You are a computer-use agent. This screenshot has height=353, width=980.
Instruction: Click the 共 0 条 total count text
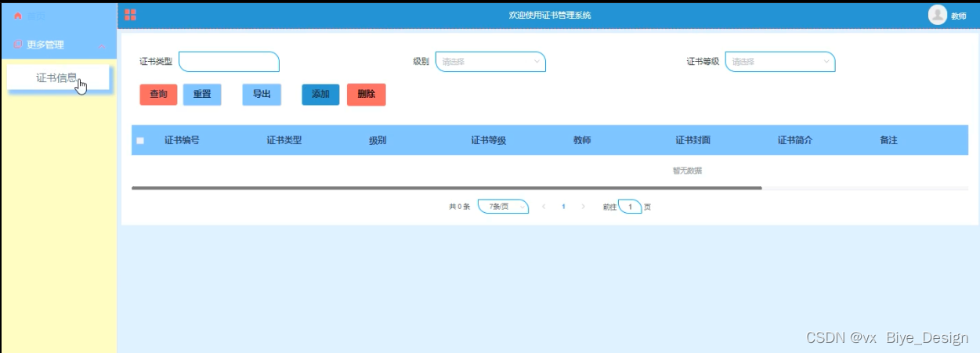click(x=459, y=207)
